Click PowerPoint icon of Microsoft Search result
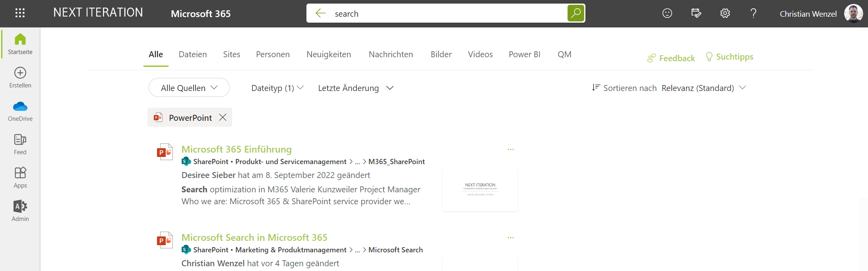 tap(165, 240)
